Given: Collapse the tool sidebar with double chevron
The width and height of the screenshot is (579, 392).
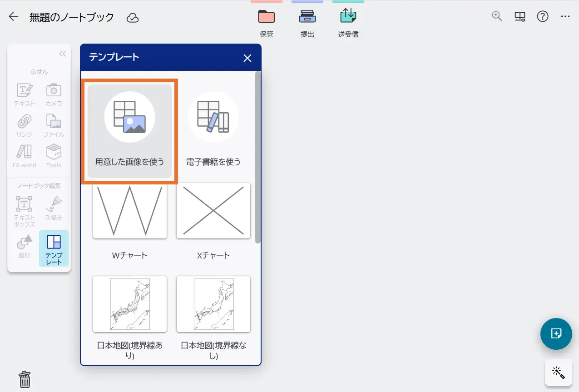Looking at the screenshot, I should click(x=63, y=54).
